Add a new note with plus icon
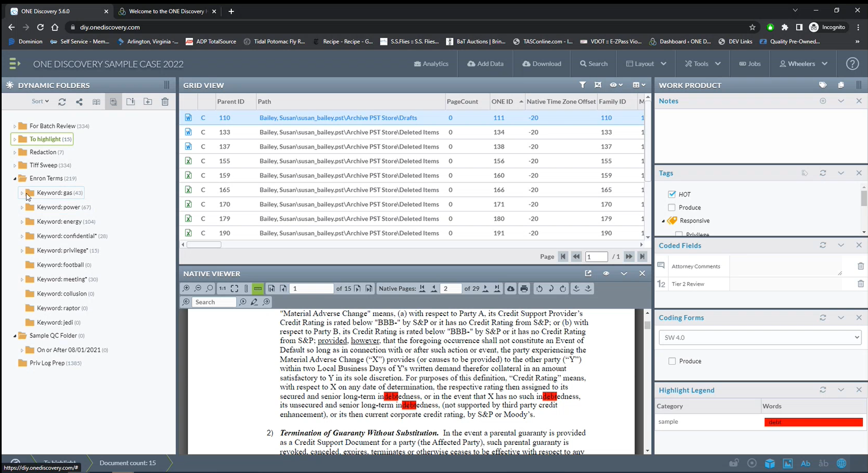 [x=823, y=101]
